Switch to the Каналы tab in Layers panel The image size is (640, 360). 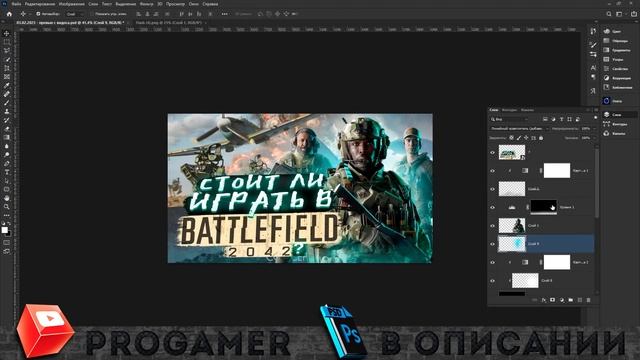(x=527, y=110)
